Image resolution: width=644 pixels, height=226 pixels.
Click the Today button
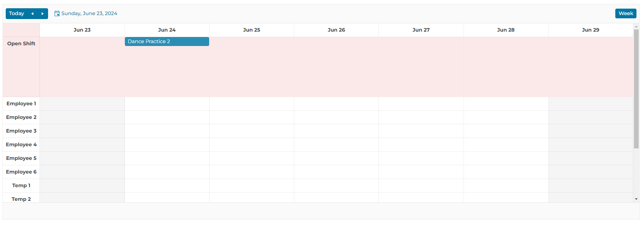17,14
